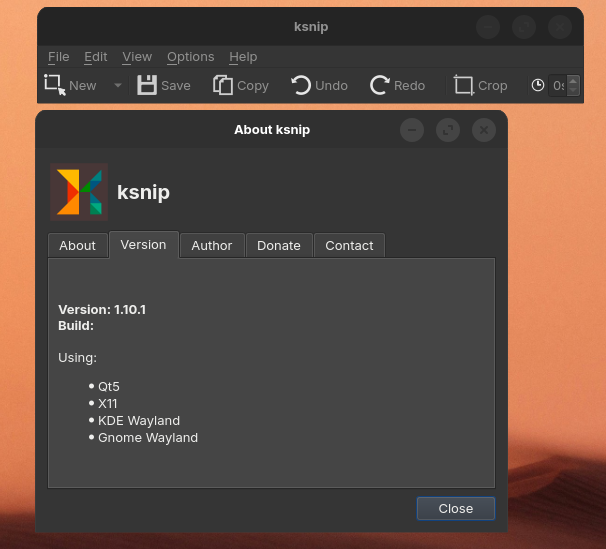Minimize the main ksnip window

point(488,27)
